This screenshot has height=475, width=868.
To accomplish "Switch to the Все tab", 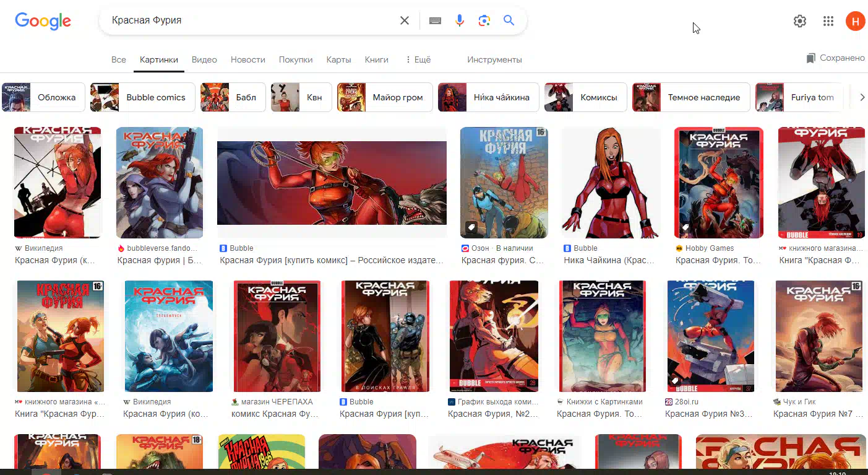I will point(119,59).
